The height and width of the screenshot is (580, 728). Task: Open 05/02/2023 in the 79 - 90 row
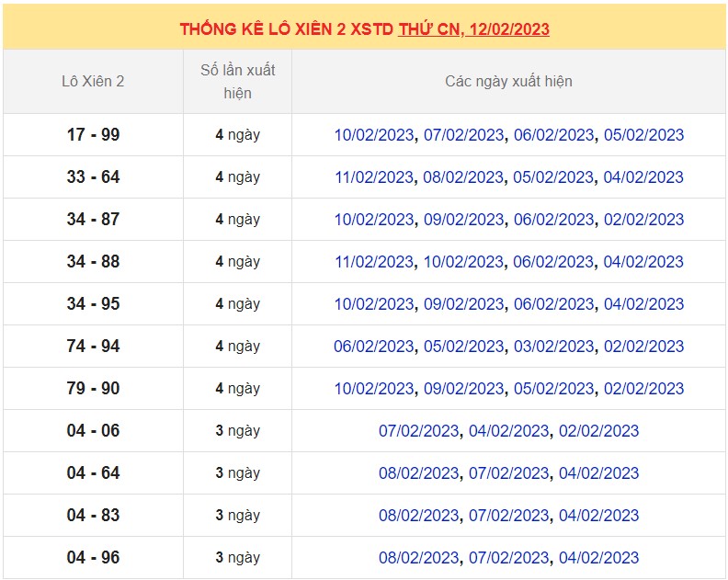(x=553, y=389)
